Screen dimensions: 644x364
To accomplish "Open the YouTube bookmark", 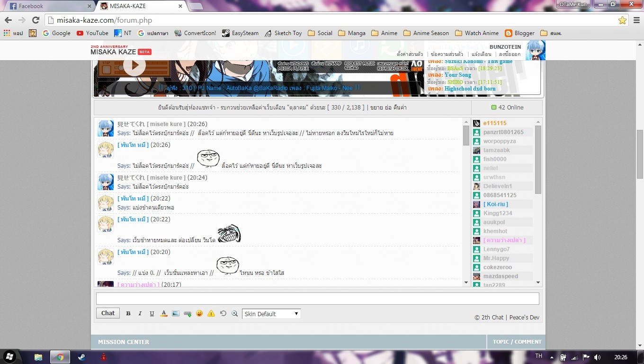I will coord(93,33).
